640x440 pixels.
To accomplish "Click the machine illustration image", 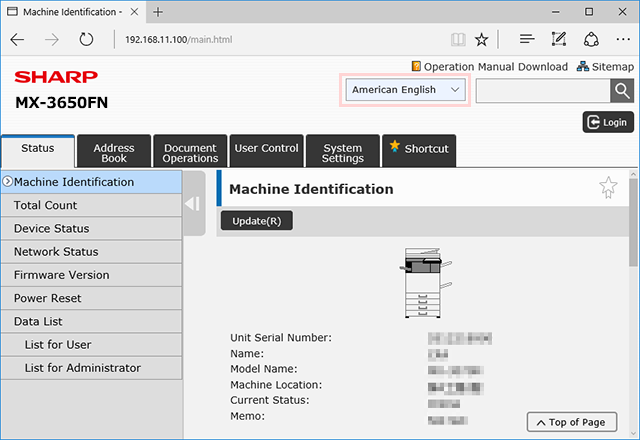I will point(425,282).
